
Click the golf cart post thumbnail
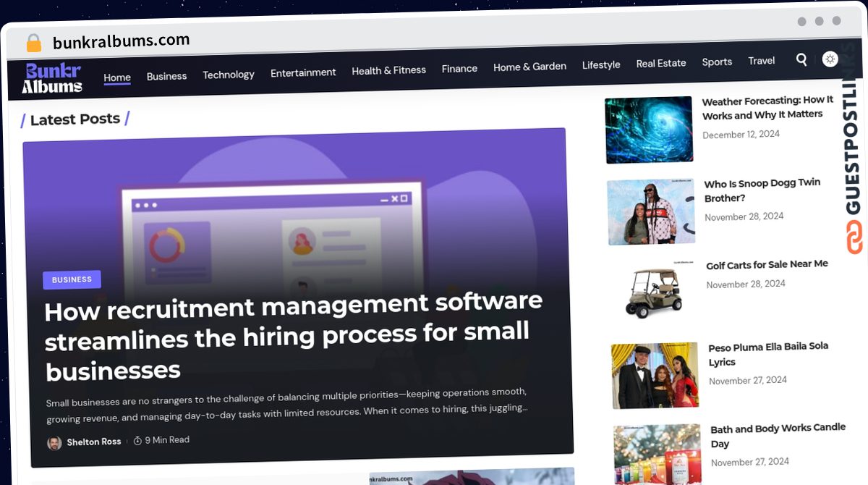(x=654, y=292)
